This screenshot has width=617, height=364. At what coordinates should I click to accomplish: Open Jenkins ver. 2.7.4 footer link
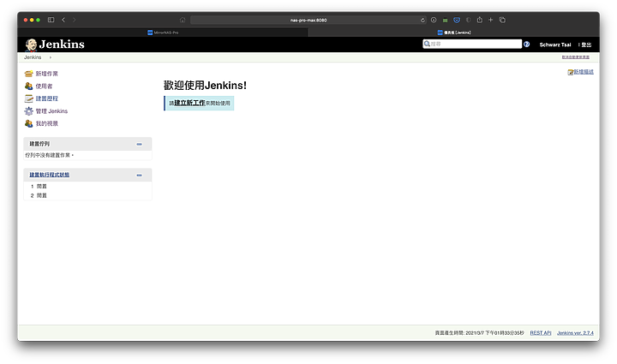coord(575,333)
